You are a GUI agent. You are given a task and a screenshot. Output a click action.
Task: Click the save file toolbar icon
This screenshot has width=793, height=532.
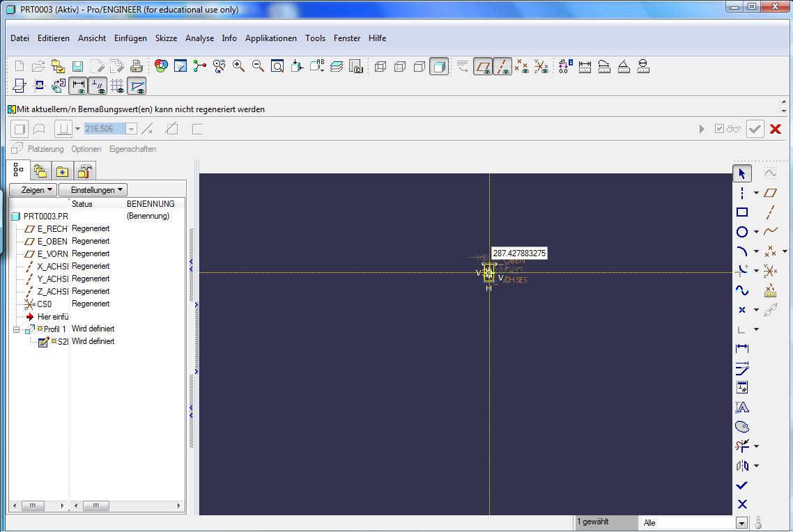(x=77, y=66)
